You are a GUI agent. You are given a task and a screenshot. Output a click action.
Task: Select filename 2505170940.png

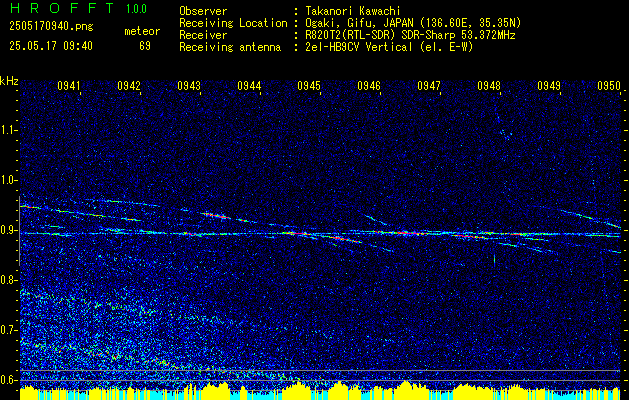(x=51, y=26)
